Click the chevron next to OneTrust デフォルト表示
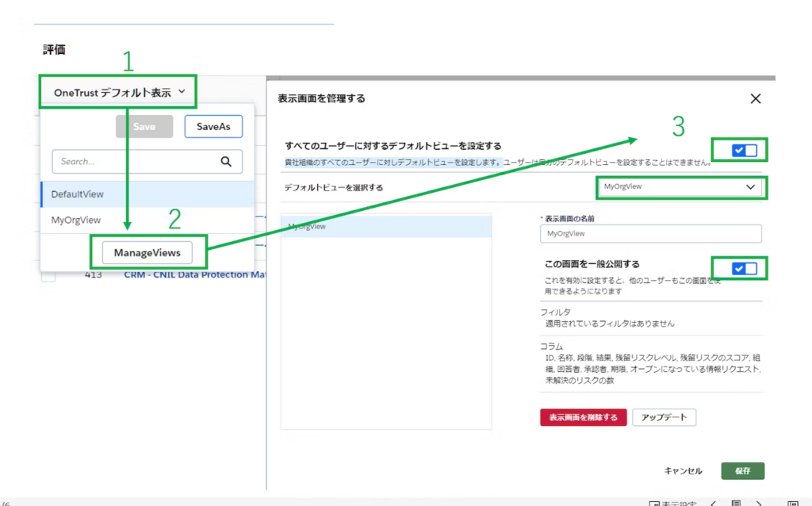The width and height of the screenshot is (812, 506). 182,92
